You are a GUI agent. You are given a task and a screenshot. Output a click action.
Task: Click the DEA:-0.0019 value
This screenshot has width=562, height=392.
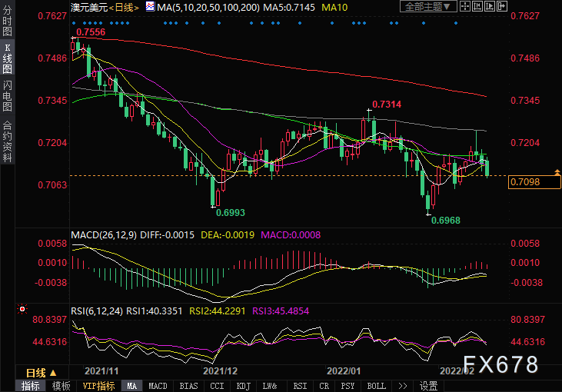[228, 235]
